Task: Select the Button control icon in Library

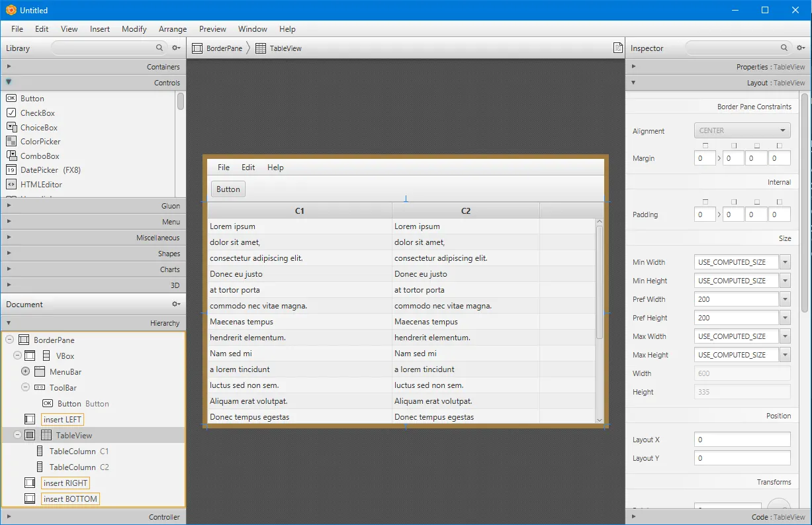Action: [11, 98]
